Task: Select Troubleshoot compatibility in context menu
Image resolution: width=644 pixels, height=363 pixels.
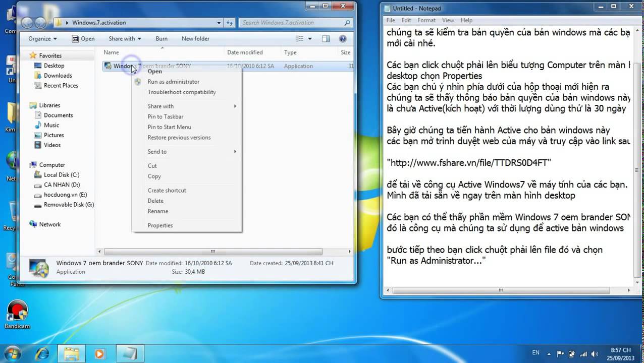Action: coord(182,92)
